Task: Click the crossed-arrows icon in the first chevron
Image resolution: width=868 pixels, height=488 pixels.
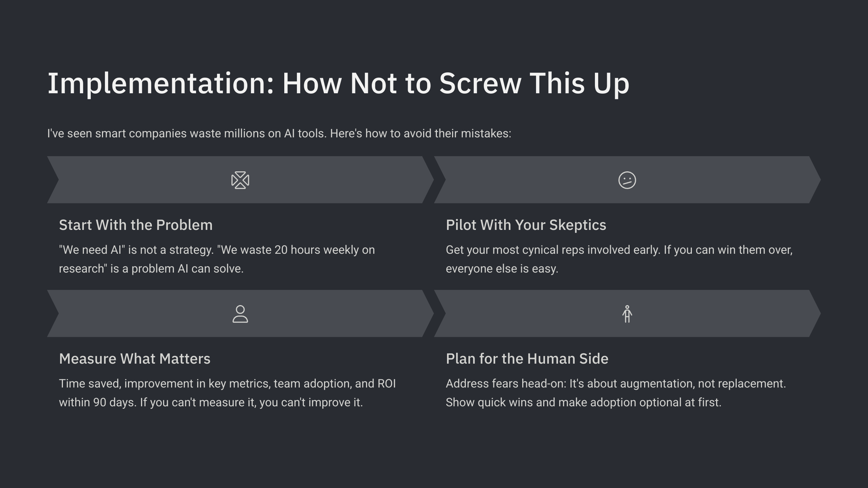Action: [240, 180]
